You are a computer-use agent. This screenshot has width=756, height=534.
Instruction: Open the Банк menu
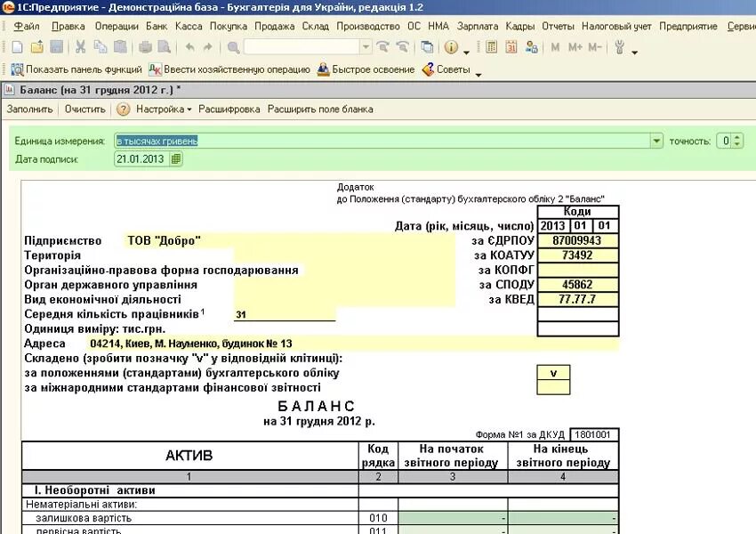tap(157, 26)
